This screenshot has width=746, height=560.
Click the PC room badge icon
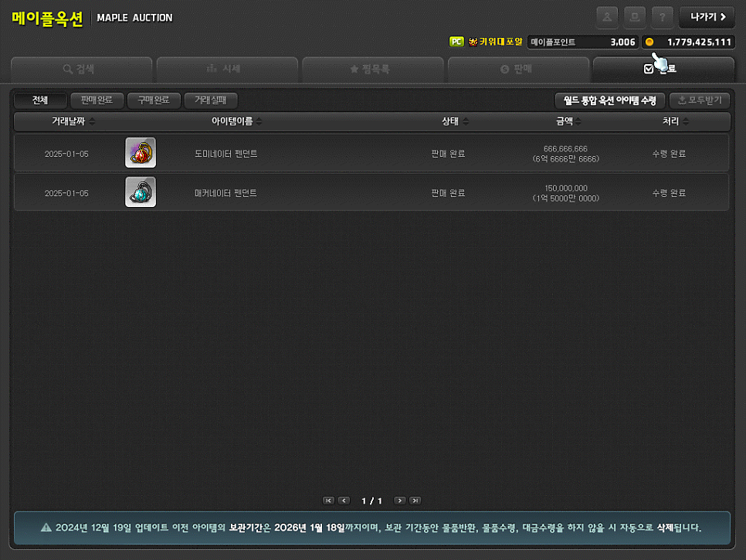pyautogui.click(x=456, y=42)
